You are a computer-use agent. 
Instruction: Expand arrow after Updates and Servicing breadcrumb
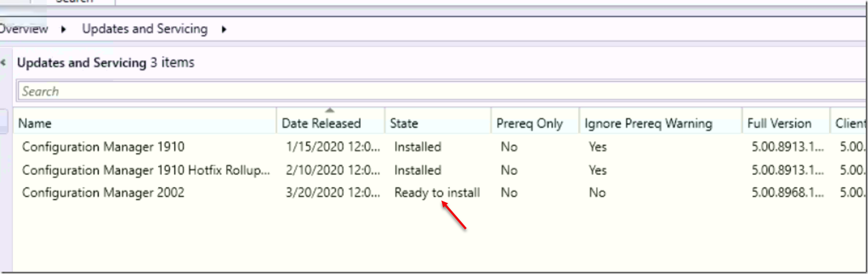coord(224,29)
